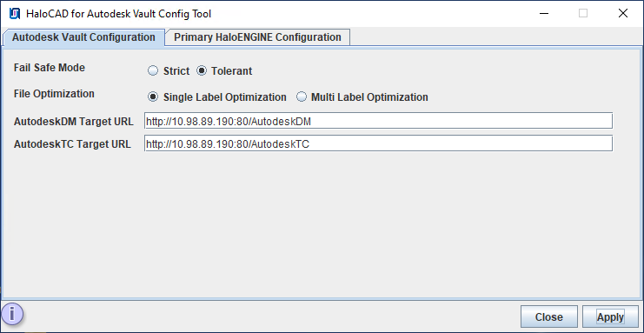Open the information icon at bottom left
Viewport: 644px width, 333px height.
pyautogui.click(x=12, y=315)
